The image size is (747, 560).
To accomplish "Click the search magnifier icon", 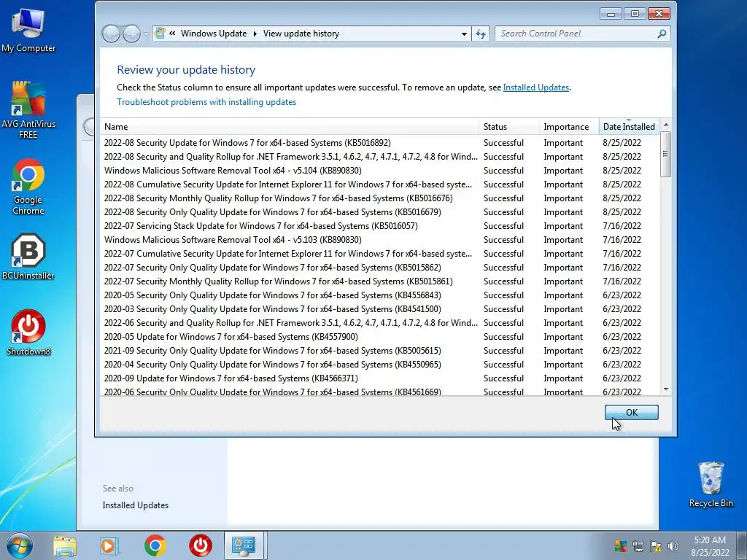I will tap(662, 34).
